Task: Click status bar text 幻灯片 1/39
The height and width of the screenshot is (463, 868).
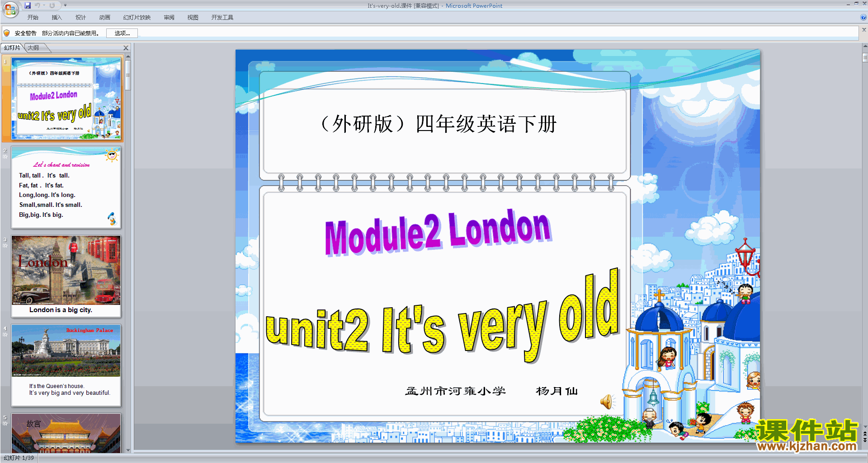Action: tap(19, 458)
